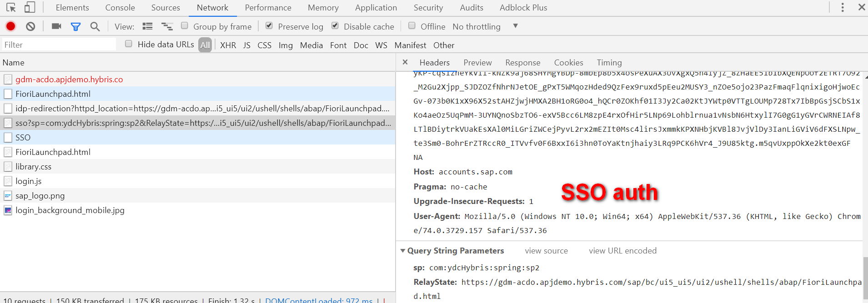Go to the Performance tab
Viewport: 868px width, 303px height.
268,8
